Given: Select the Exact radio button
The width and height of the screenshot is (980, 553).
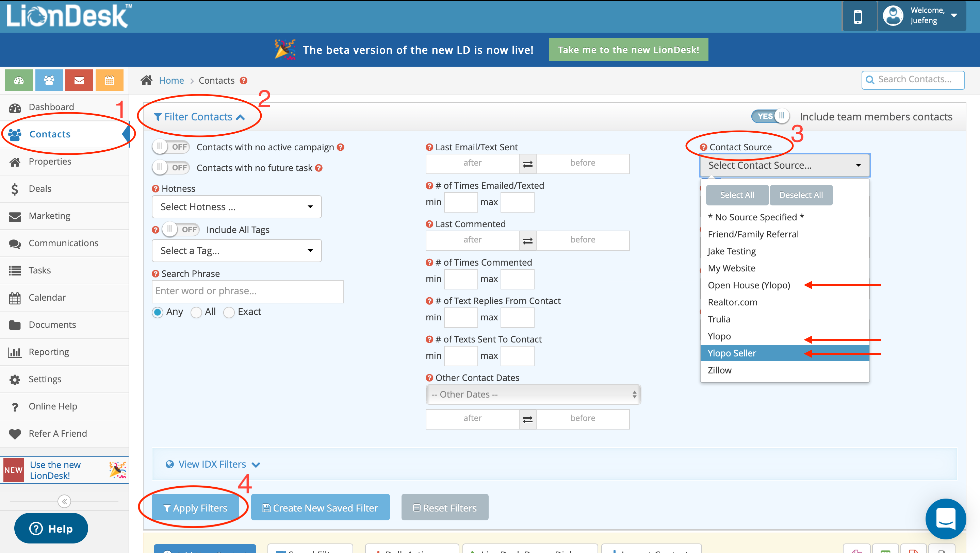Looking at the screenshot, I should tap(229, 312).
